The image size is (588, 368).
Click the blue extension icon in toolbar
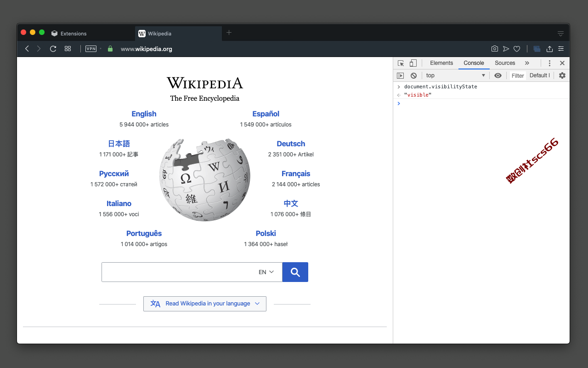coord(537,49)
